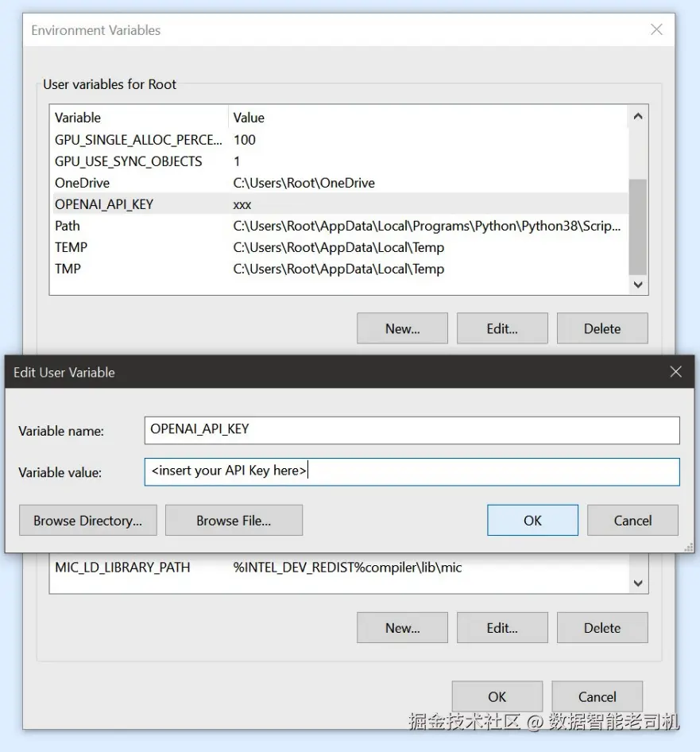Screen dimensions: 700x752
Task: Click the C:\Users\Root\OneDrive value
Action: pyautogui.click(x=304, y=183)
